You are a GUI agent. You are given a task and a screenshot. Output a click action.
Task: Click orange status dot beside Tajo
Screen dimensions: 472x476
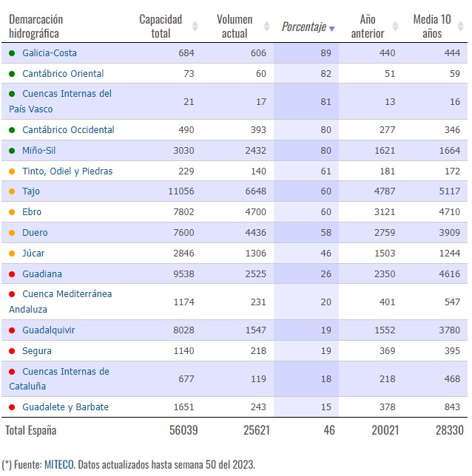pos(12,191)
